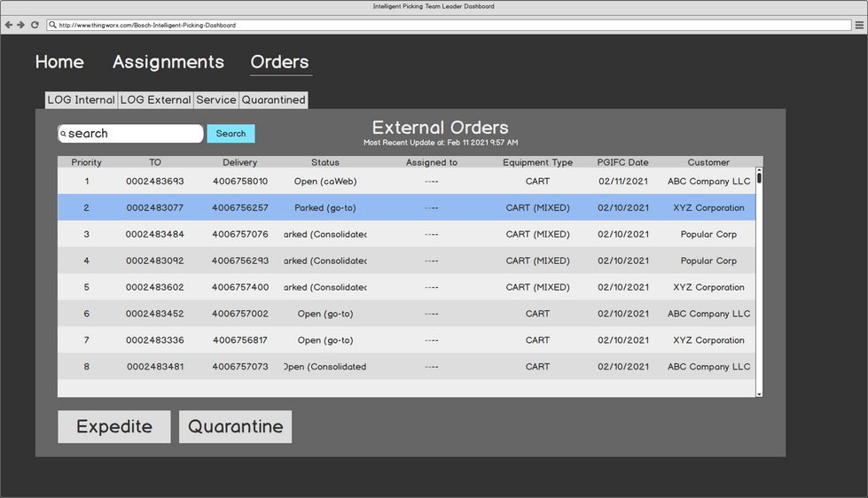Sort by the Priority column header
The image size is (868, 498).
point(86,162)
